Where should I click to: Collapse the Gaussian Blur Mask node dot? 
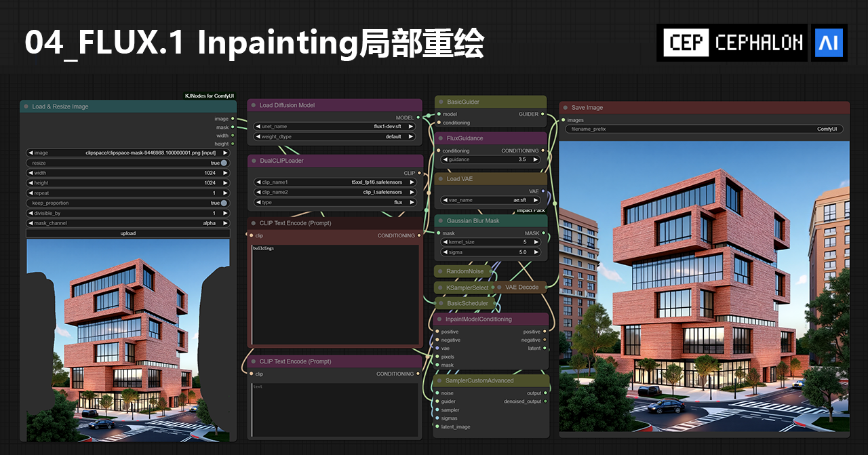tap(440, 220)
